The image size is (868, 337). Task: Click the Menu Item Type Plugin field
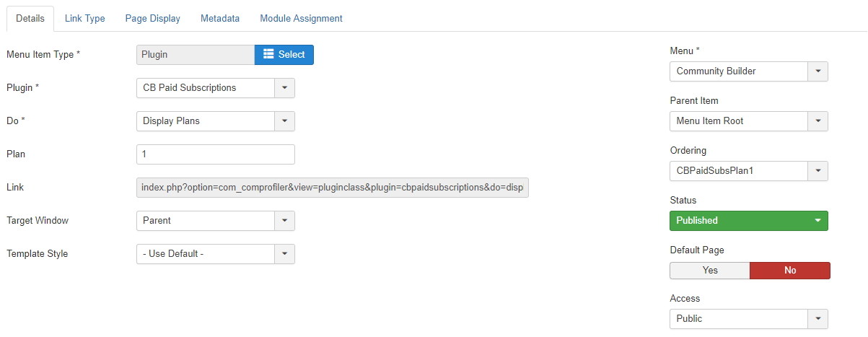[x=196, y=55]
